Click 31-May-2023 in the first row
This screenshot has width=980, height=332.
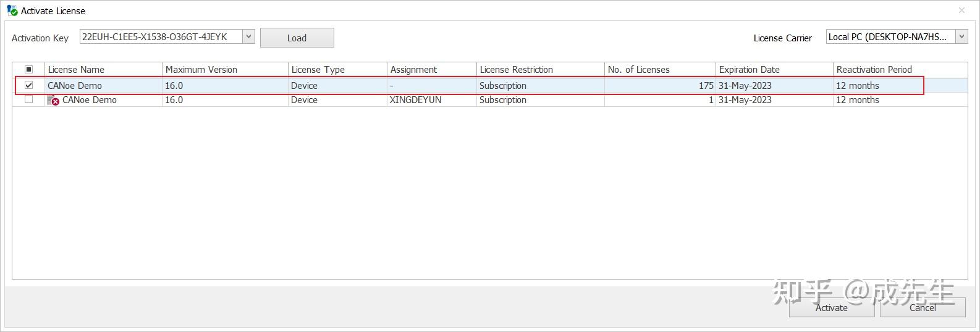coord(745,86)
